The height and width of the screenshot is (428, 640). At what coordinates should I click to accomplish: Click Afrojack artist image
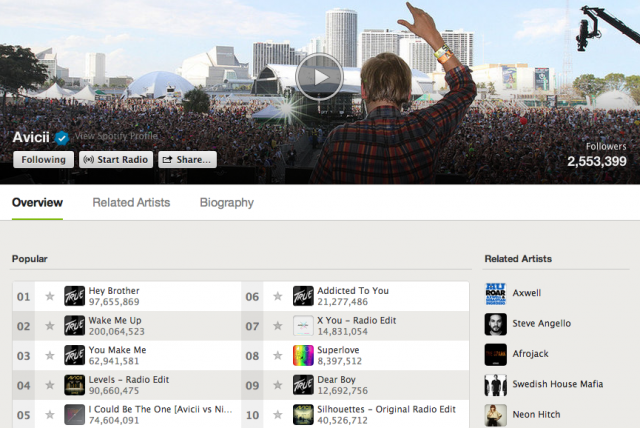point(495,354)
